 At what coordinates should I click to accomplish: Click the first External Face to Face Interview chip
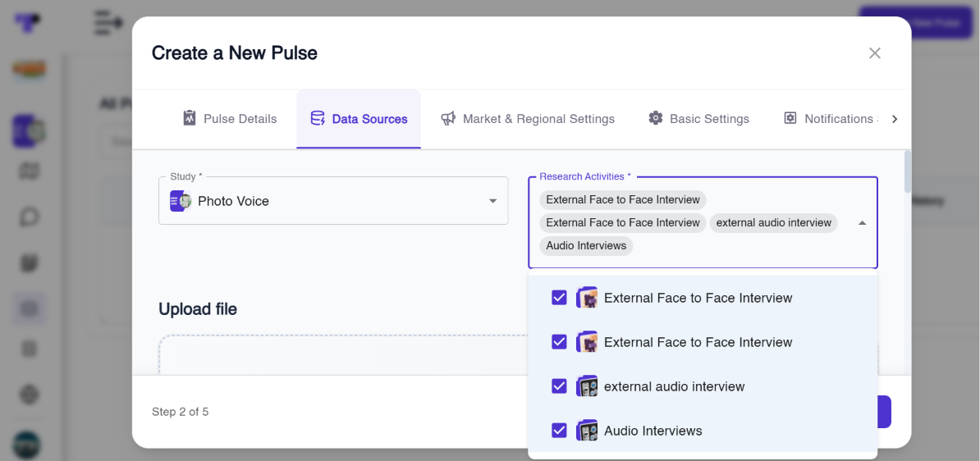click(x=623, y=200)
